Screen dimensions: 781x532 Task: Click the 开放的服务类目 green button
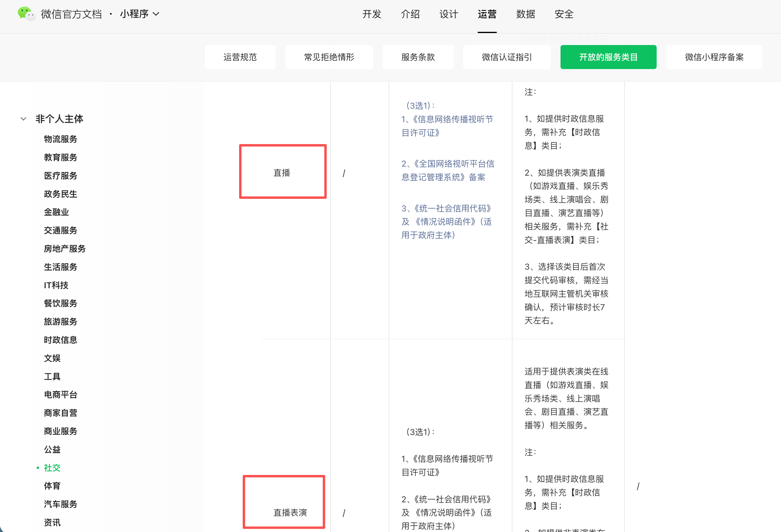(x=608, y=57)
